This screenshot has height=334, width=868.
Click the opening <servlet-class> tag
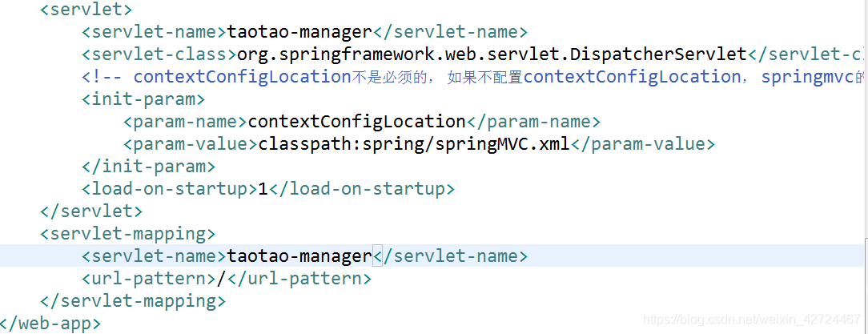(159, 54)
